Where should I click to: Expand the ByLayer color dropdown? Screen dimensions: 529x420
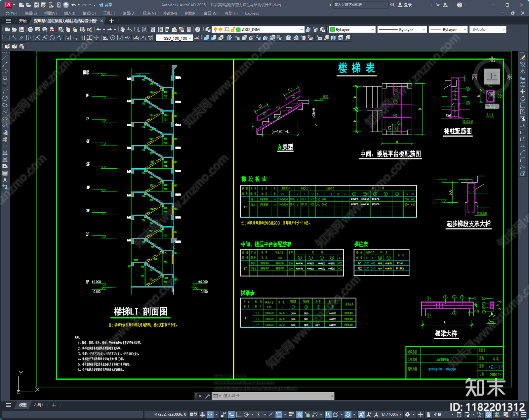click(x=373, y=29)
